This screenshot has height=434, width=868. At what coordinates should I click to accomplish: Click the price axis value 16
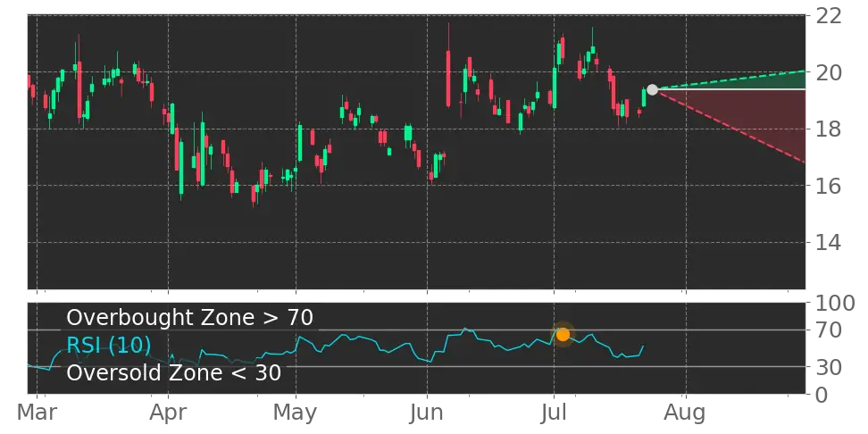(829, 186)
